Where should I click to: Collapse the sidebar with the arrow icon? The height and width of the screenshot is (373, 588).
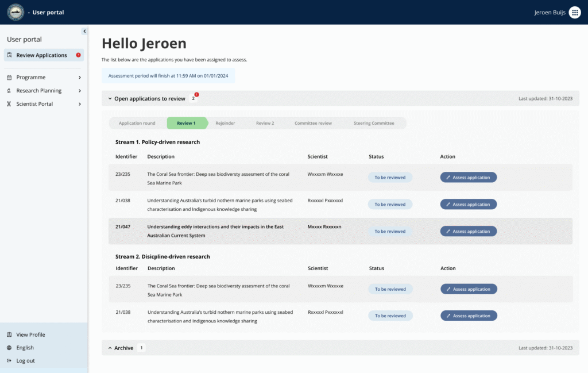[84, 31]
